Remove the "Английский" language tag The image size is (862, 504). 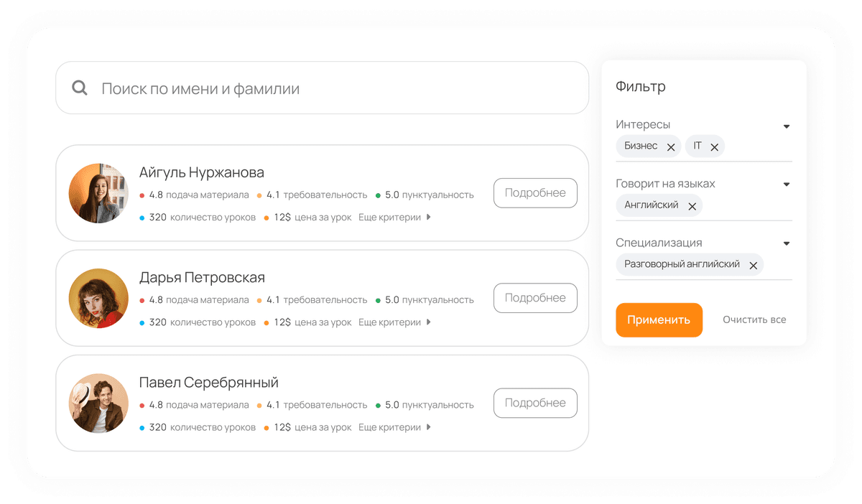(692, 205)
